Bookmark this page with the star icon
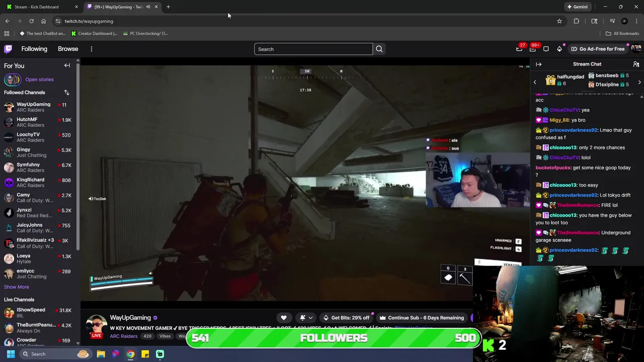This screenshot has height=362, width=644. pyautogui.click(x=559, y=21)
